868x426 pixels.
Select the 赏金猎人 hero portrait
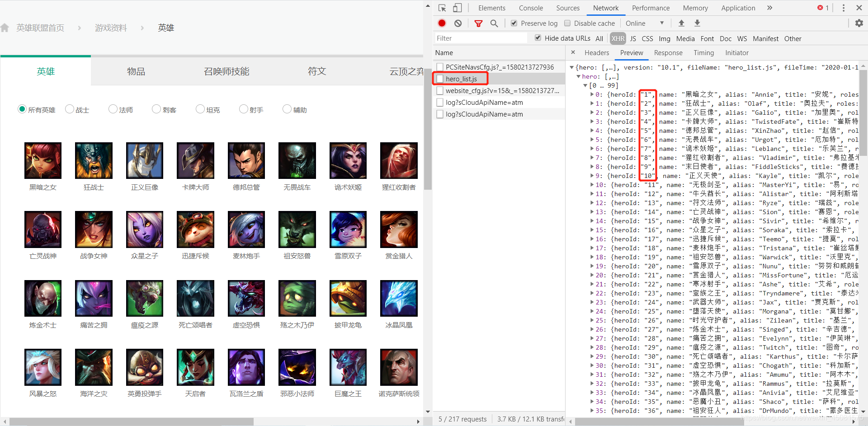point(399,229)
